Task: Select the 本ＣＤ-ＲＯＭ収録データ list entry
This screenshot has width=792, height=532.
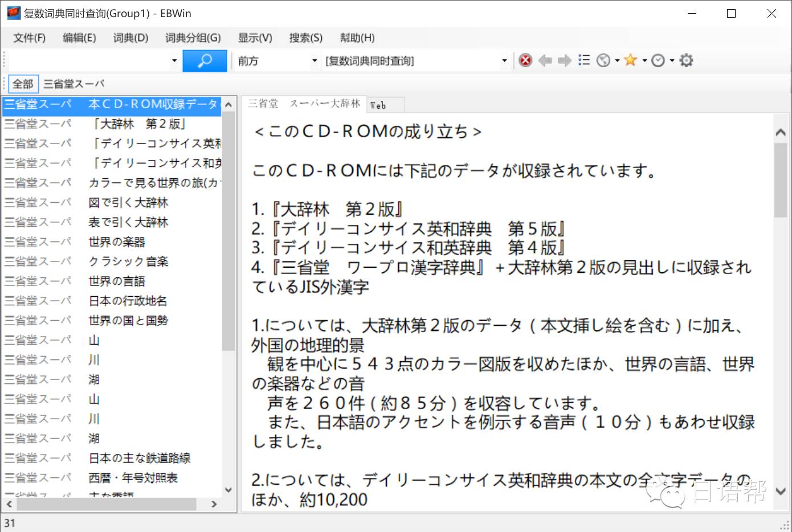Action: pyautogui.click(x=112, y=105)
